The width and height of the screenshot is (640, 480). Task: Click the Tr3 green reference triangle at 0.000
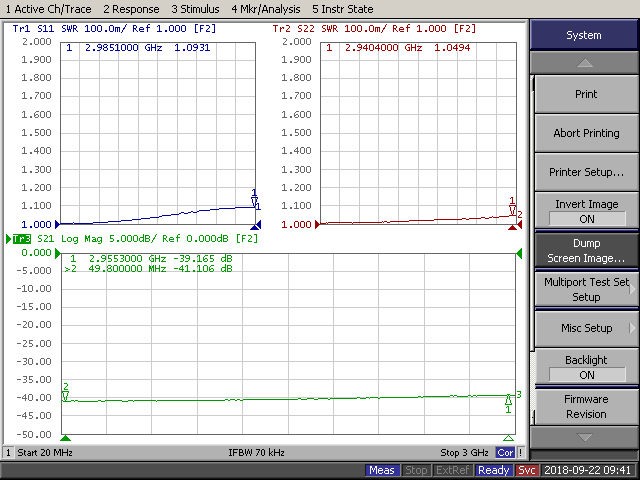click(x=58, y=253)
